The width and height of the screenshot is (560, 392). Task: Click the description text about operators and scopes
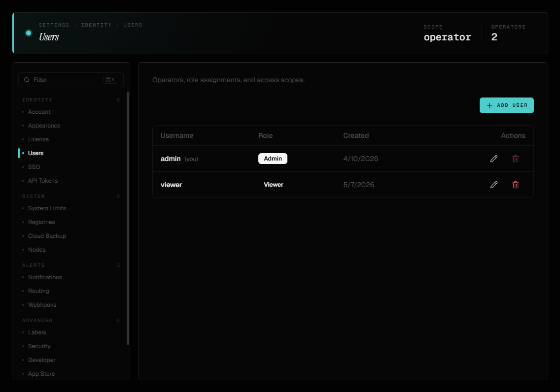point(228,80)
